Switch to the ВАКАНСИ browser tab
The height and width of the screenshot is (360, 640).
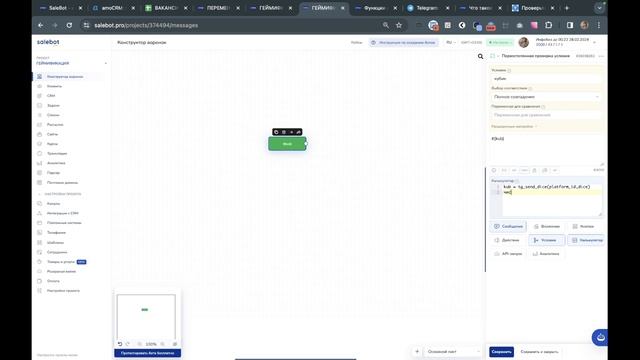click(166, 8)
